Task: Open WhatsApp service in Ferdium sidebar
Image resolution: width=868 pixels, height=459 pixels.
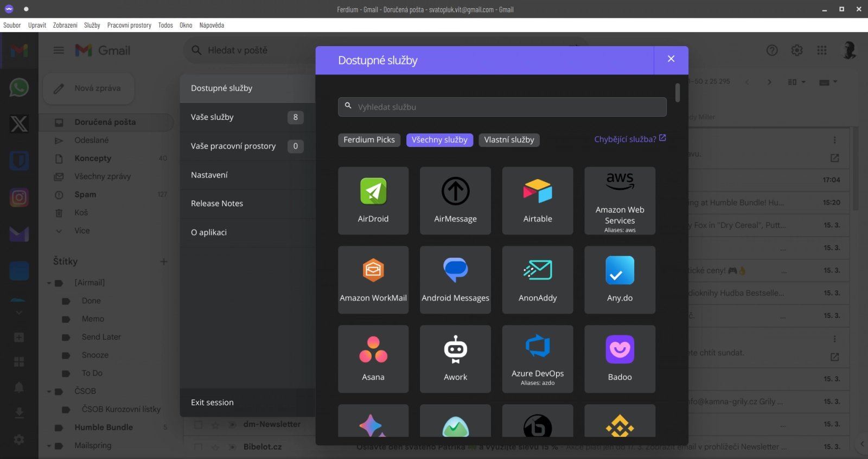Action: coord(19,87)
